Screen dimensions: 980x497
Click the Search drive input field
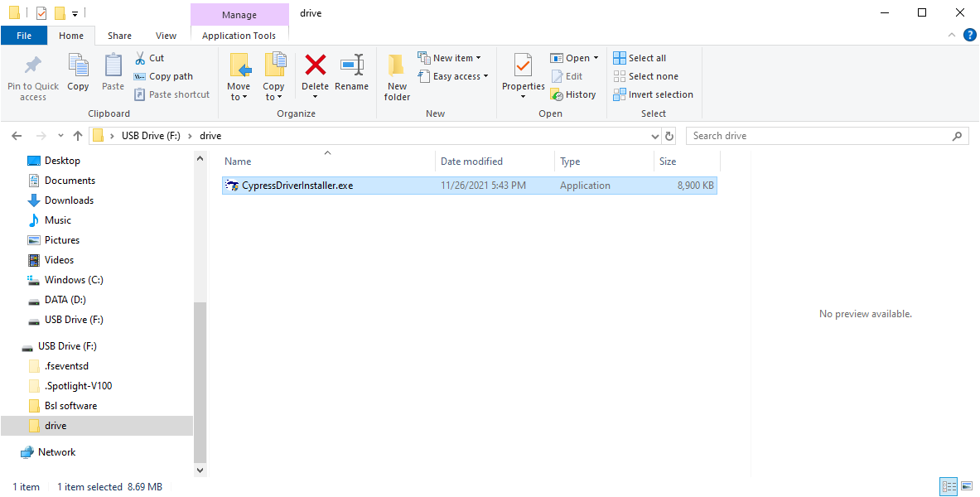(820, 136)
